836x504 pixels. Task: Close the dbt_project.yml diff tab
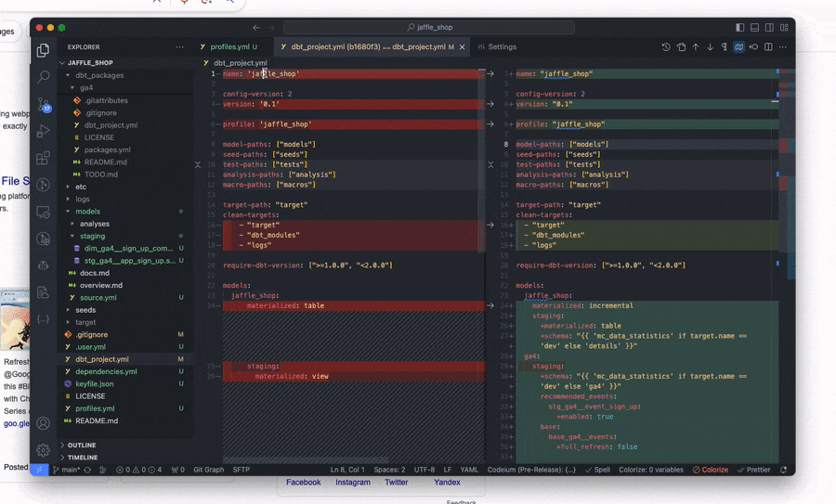pos(462,47)
